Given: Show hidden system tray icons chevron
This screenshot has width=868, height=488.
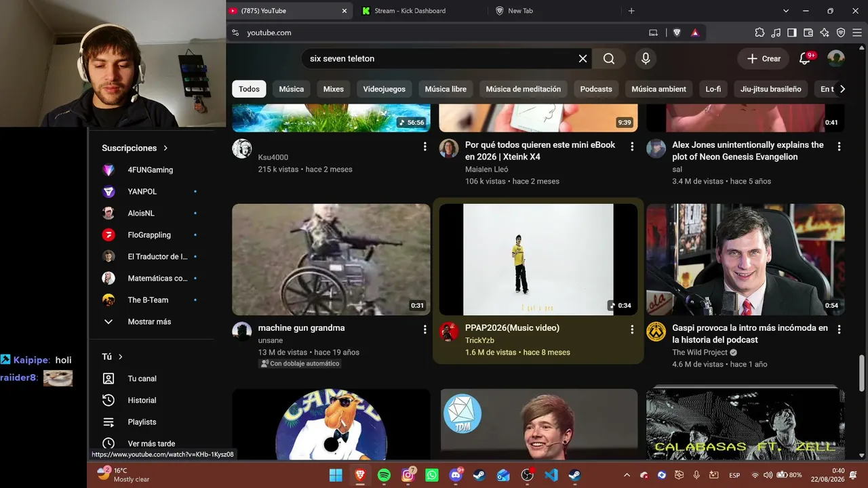Looking at the screenshot, I should tap(627, 475).
